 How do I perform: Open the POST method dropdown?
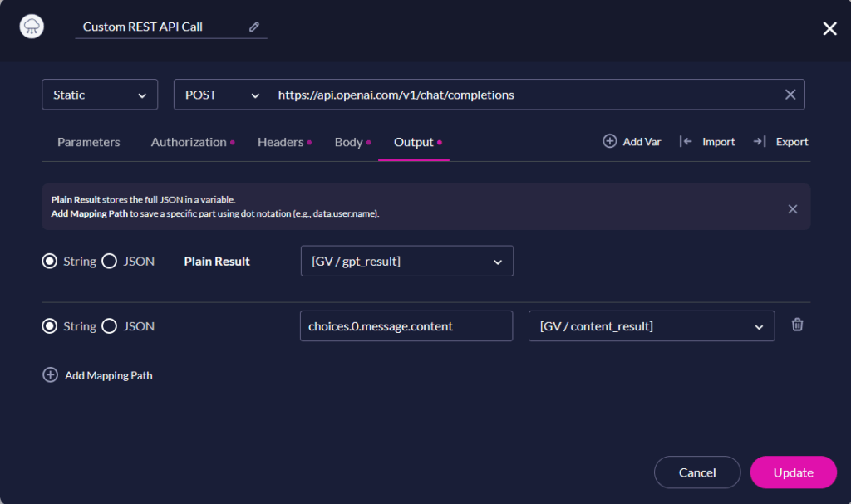[219, 94]
